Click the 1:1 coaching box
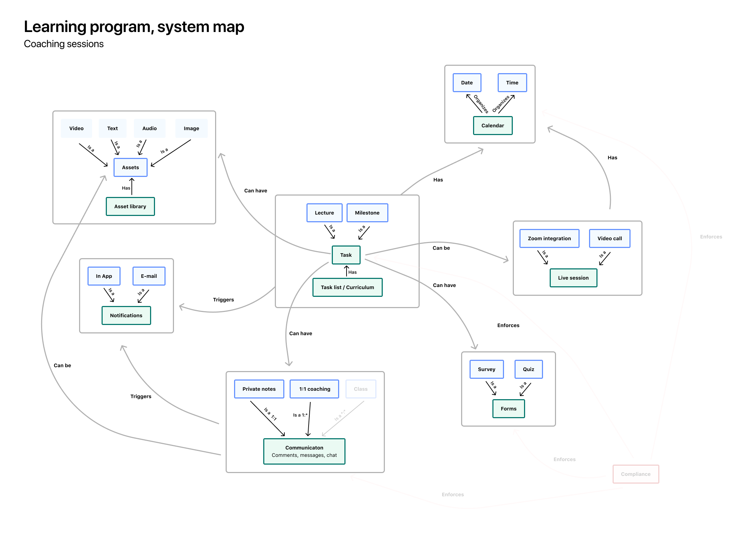 [x=314, y=389]
